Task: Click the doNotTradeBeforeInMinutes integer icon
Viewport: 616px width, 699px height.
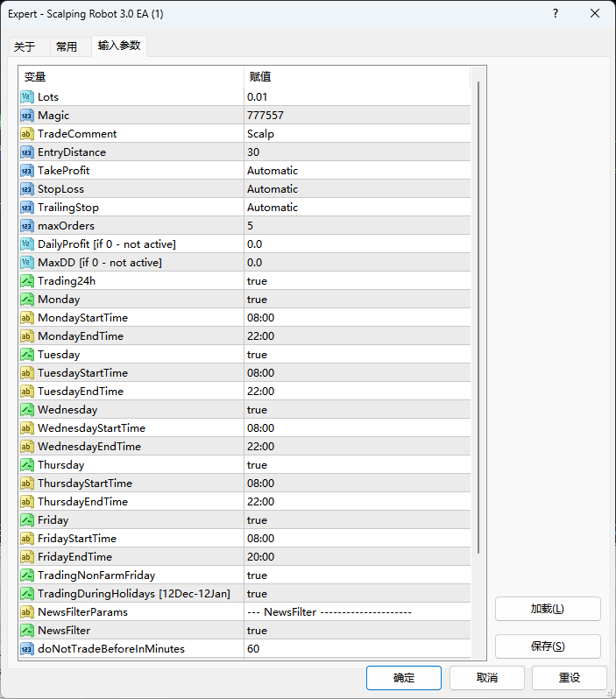Action: tap(26, 649)
